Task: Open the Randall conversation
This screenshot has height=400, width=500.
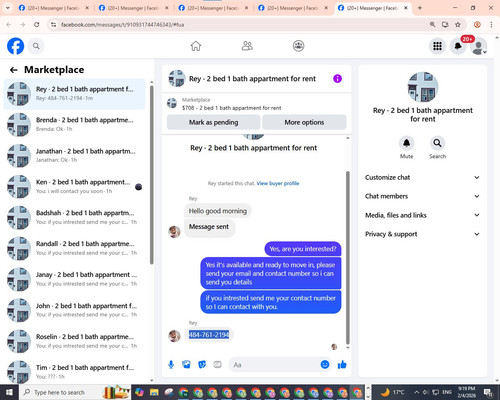Action: (x=74, y=248)
